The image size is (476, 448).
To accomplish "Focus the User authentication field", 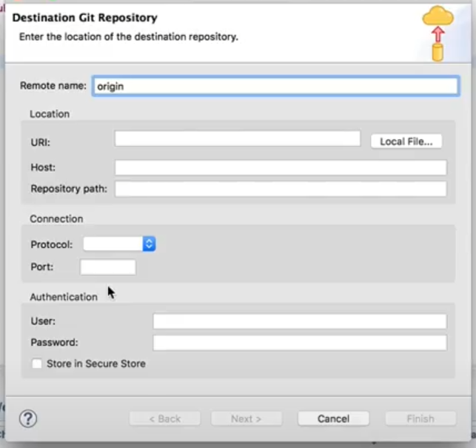I will tap(300, 321).
